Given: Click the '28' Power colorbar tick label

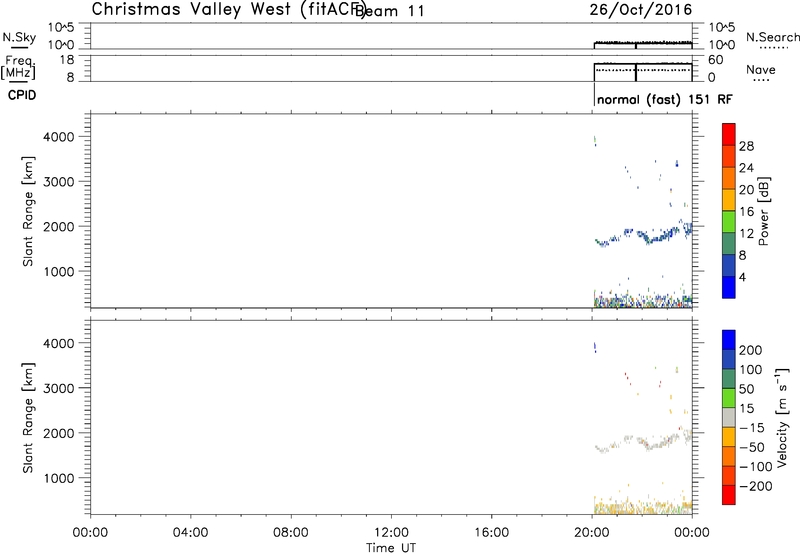Looking at the screenshot, I should click(x=746, y=146).
